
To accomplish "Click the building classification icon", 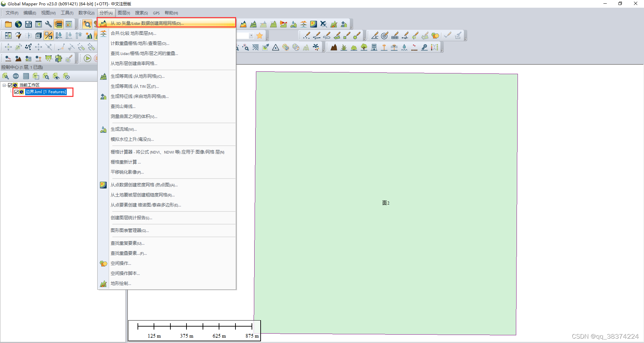I will click(x=374, y=47).
